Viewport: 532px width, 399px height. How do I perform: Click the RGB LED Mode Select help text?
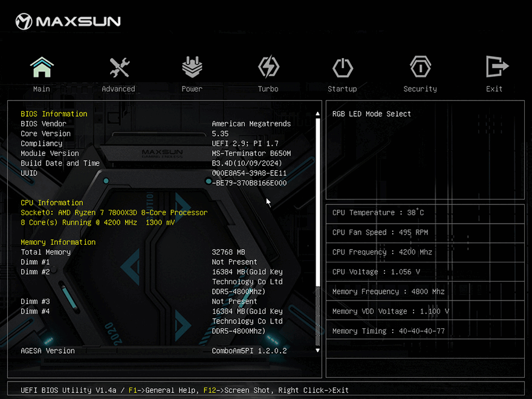coord(372,114)
